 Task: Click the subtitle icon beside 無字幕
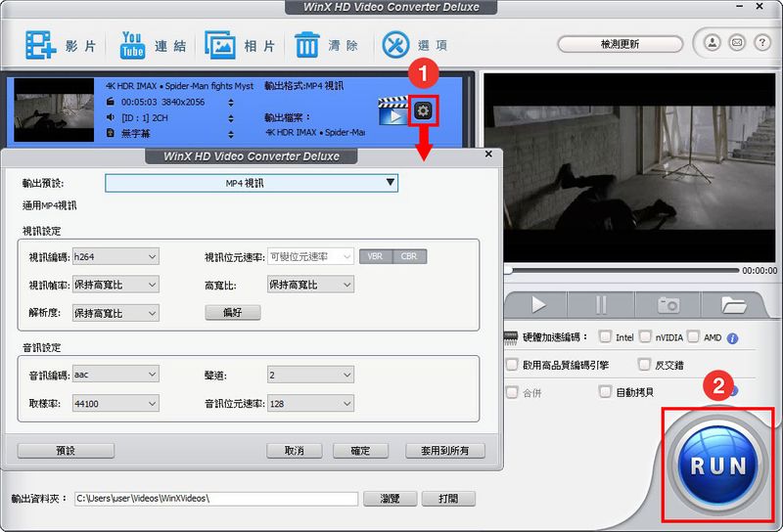pyautogui.click(x=111, y=133)
